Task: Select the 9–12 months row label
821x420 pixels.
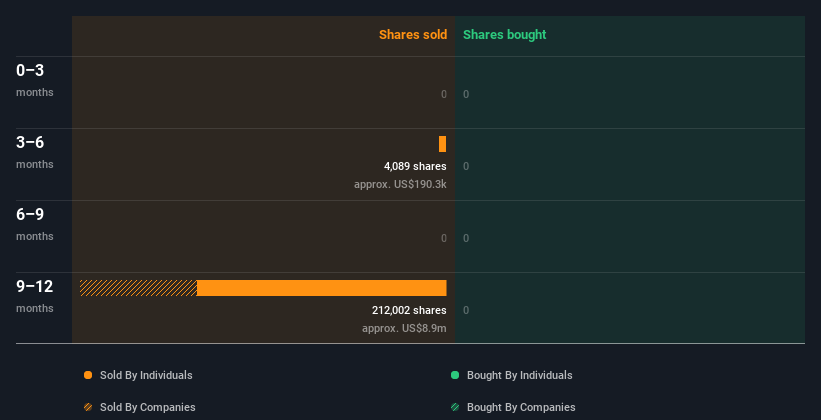Action: pos(35,296)
